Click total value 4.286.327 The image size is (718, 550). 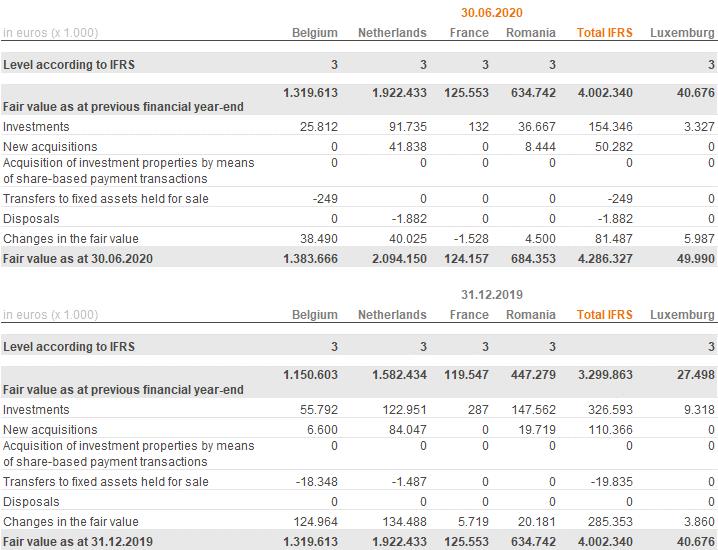point(605,259)
